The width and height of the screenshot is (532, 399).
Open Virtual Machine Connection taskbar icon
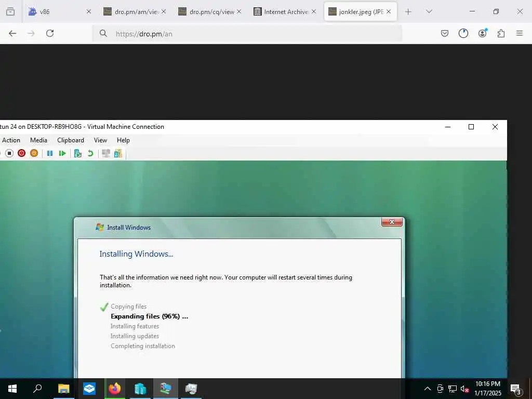[x=166, y=389]
